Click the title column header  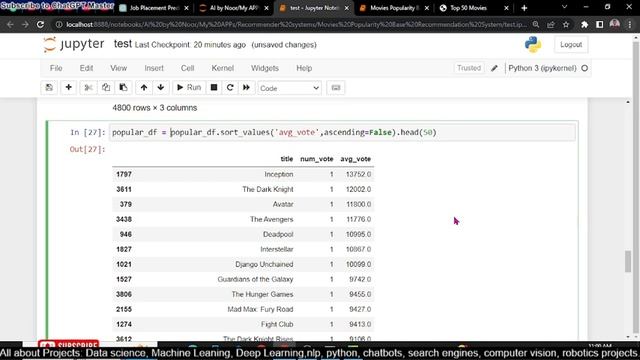287,159
